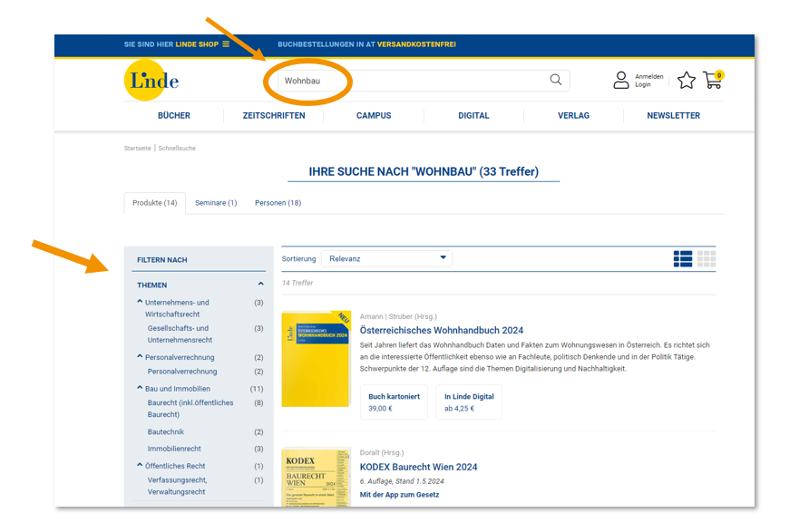Open Österreichisches Wohnhandbuch 2024 title link
799x532 pixels.
(x=442, y=330)
